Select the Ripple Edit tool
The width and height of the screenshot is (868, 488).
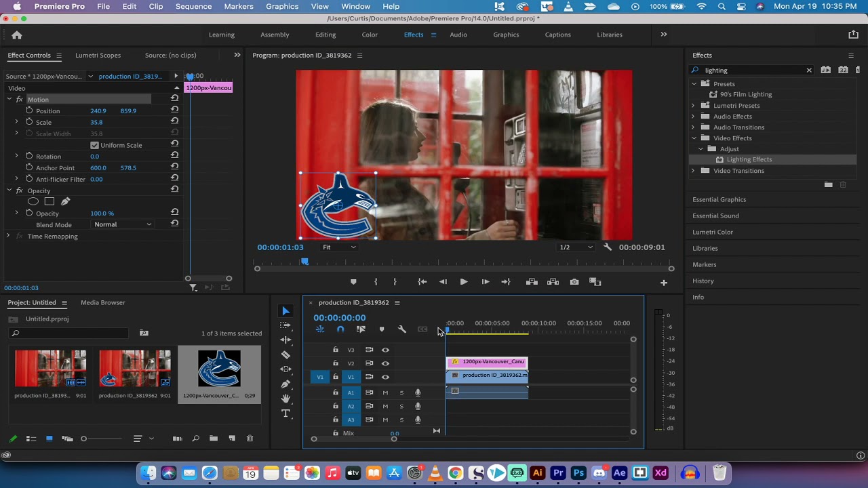(285, 340)
